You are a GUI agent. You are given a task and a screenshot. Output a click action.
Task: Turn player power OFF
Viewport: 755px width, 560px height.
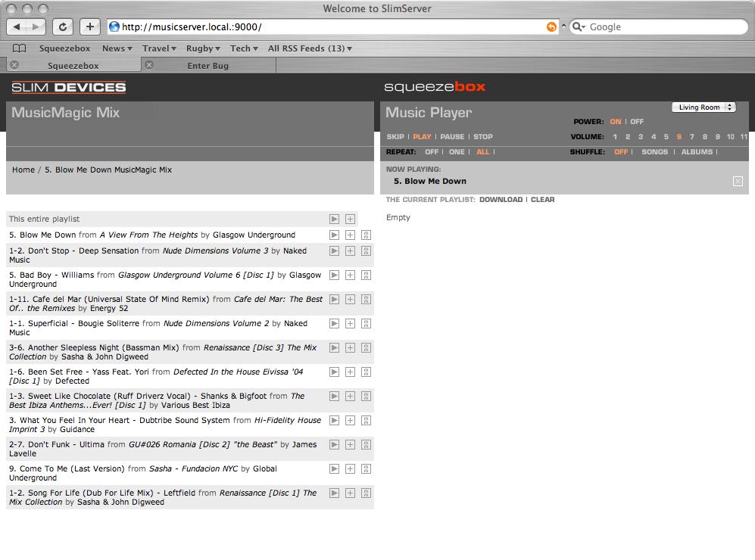pos(637,122)
